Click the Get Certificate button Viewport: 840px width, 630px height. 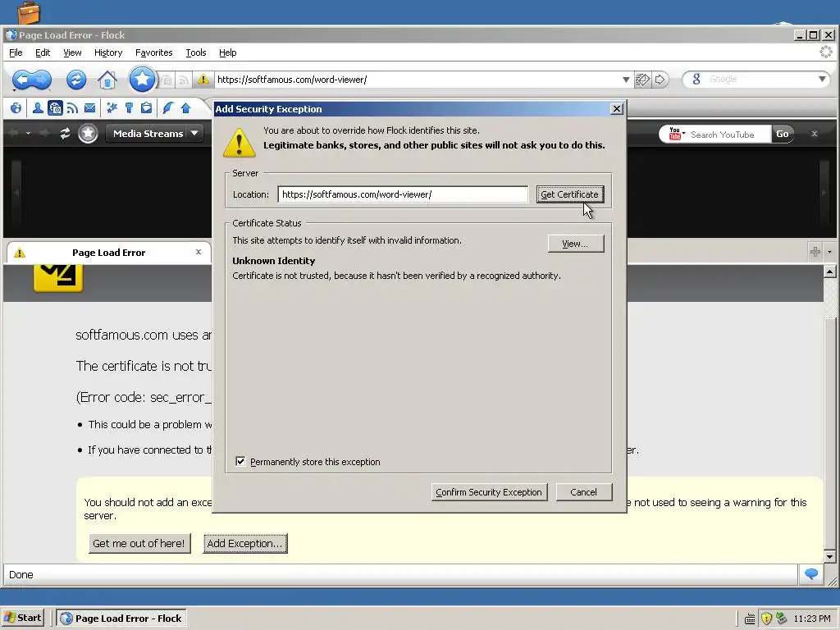(x=569, y=194)
